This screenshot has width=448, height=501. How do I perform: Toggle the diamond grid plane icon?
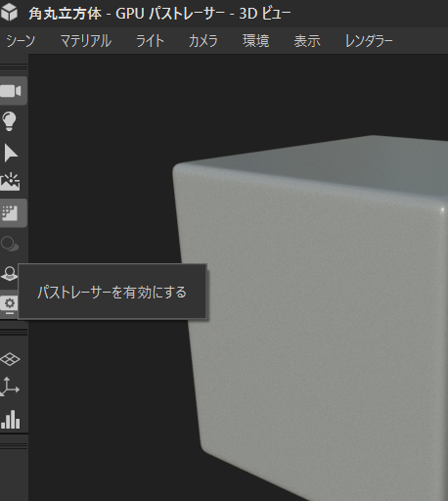pyautogui.click(x=10, y=359)
